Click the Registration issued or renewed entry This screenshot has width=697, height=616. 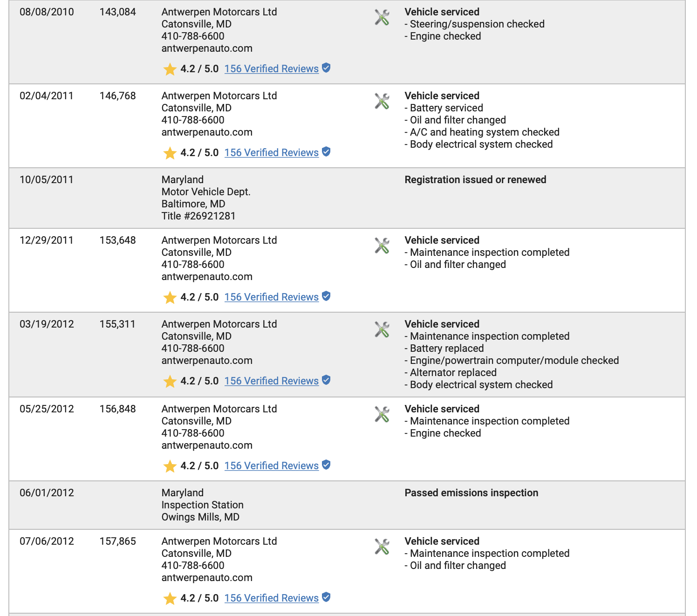(x=475, y=180)
